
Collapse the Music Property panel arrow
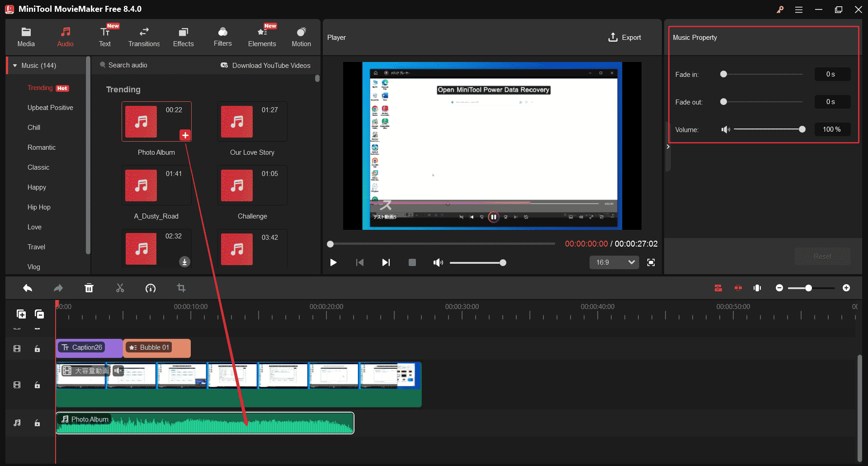click(x=668, y=146)
